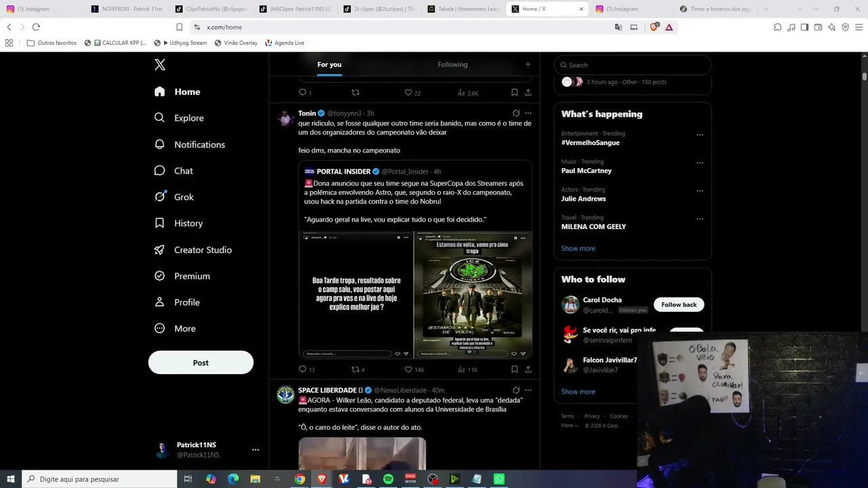Open Julie Andrews trending topic

[x=583, y=199]
